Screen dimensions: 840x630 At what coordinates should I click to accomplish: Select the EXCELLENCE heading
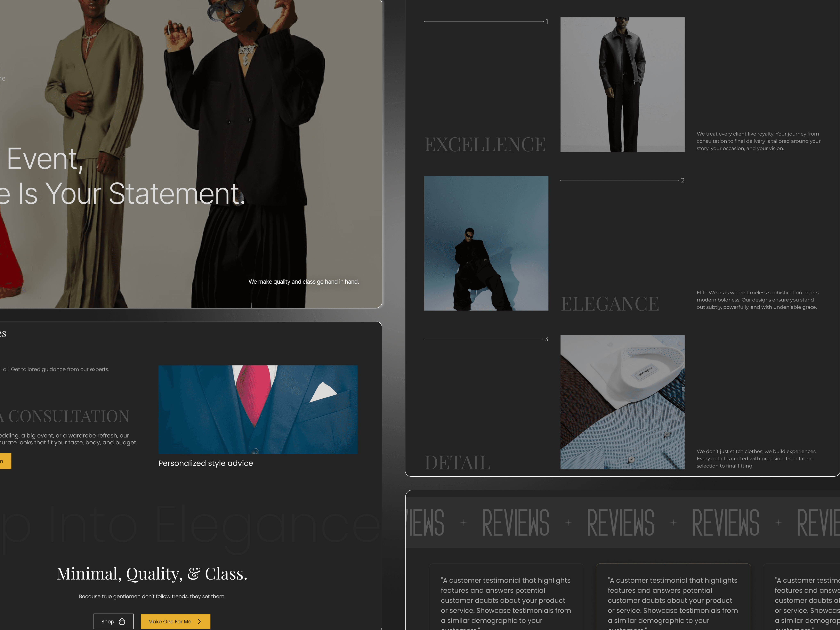[x=485, y=145]
